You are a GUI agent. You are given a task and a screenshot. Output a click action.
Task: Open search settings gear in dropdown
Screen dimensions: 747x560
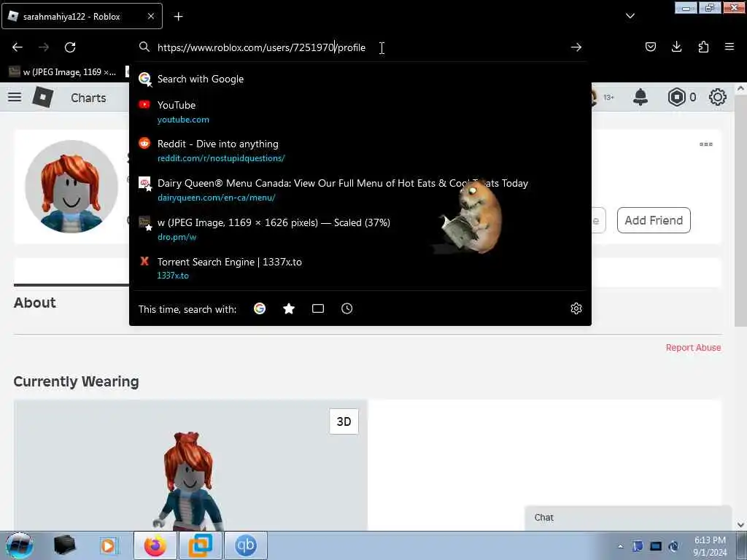pyautogui.click(x=576, y=308)
